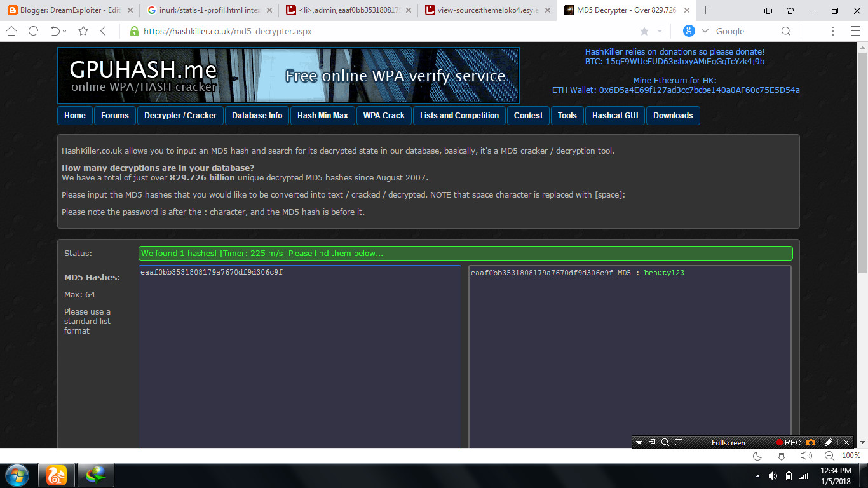Open the bookmarks star icon left of address bar
This screenshot has width=868, height=488.
point(83,31)
